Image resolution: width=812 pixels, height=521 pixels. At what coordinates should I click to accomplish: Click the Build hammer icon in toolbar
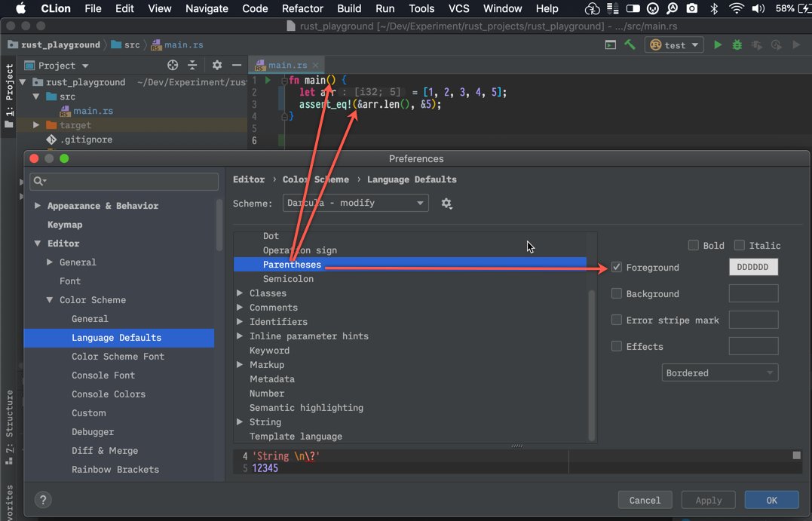pos(630,45)
